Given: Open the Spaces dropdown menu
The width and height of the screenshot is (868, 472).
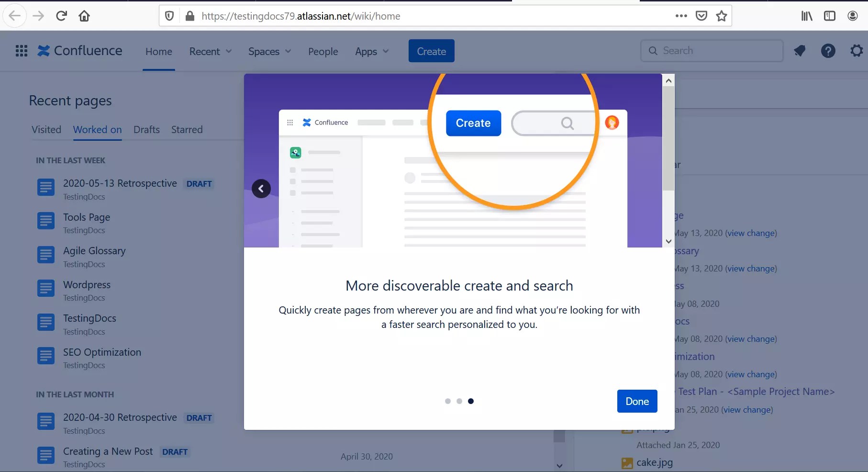Looking at the screenshot, I should click(269, 51).
